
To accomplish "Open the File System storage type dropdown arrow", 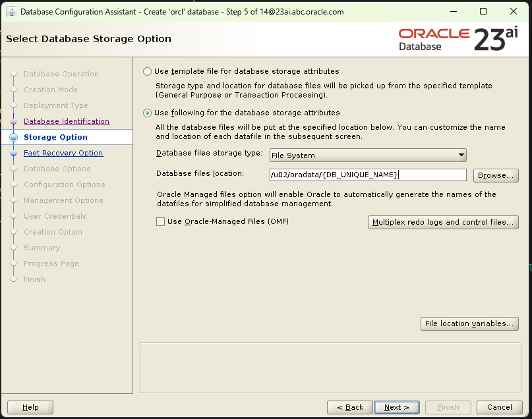I will tap(461, 155).
